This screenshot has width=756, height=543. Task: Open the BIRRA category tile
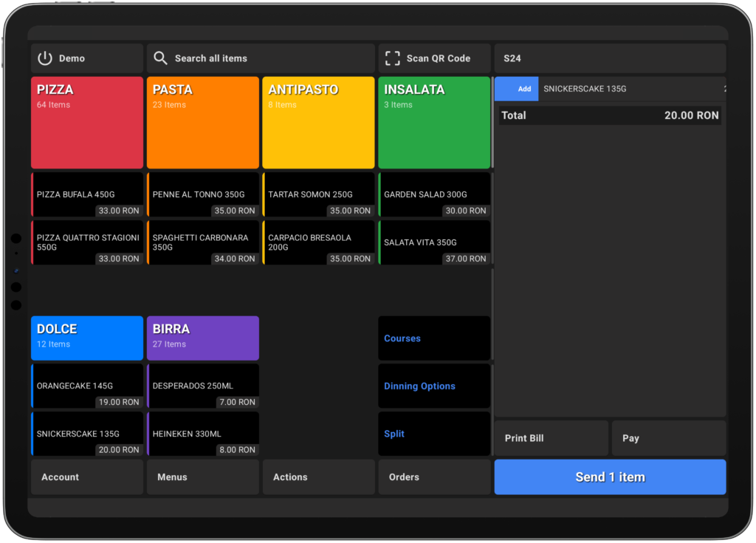click(x=203, y=338)
